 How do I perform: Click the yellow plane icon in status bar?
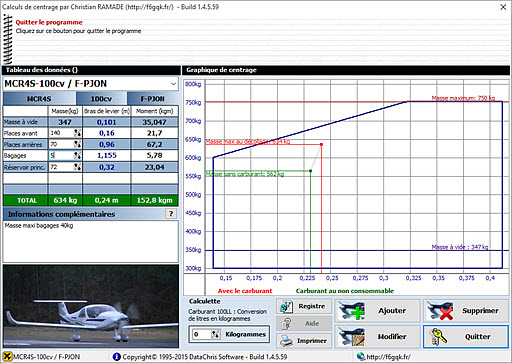click(7, 357)
